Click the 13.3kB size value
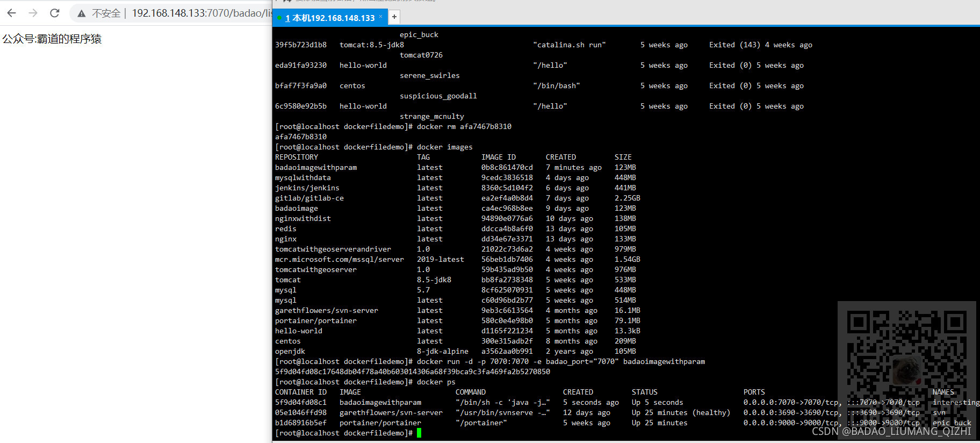This screenshot has height=443, width=980. pyautogui.click(x=628, y=331)
